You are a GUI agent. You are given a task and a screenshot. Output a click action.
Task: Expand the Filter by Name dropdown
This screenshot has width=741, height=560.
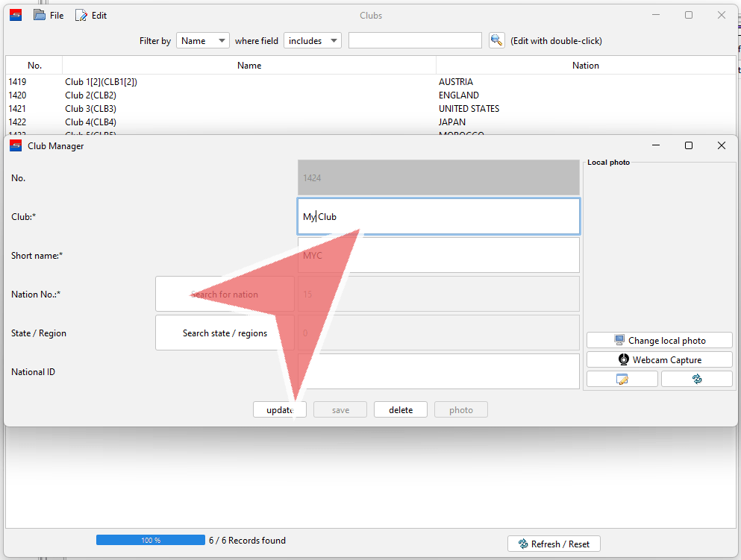point(202,41)
